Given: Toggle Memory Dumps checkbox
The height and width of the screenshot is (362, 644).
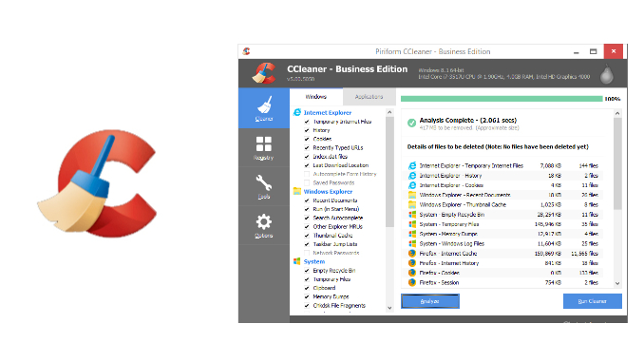Looking at the screenshot, I should 307,296.
